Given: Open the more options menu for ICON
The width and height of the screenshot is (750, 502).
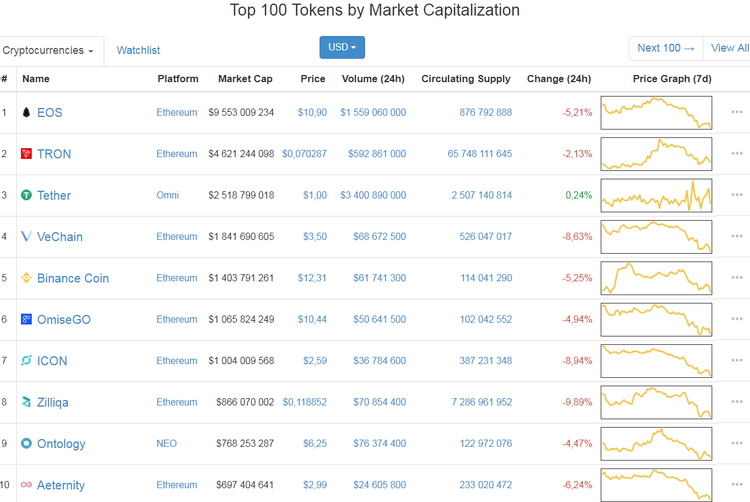Looking at the screenshot, I should pos(737,360).
